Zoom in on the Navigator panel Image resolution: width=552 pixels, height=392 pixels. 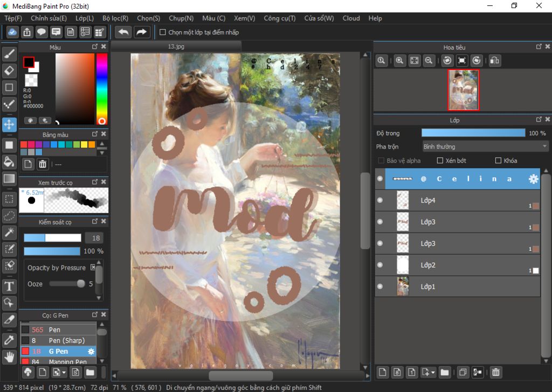point(399,60)
